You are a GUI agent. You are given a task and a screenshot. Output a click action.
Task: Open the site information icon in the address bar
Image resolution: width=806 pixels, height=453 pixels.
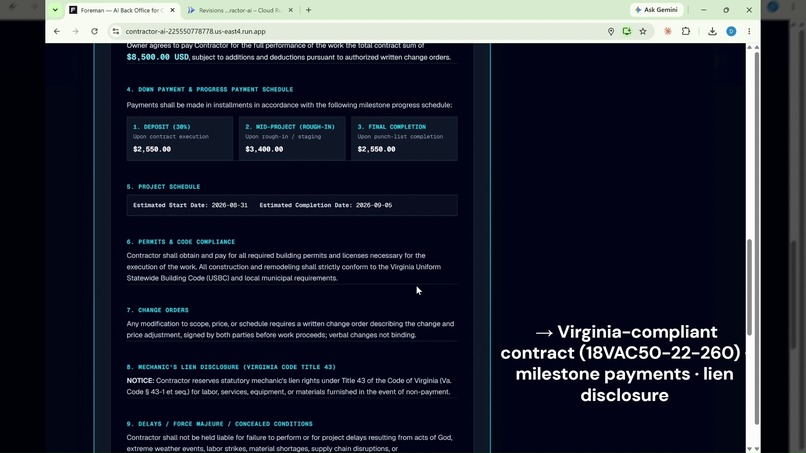[116, 31]
